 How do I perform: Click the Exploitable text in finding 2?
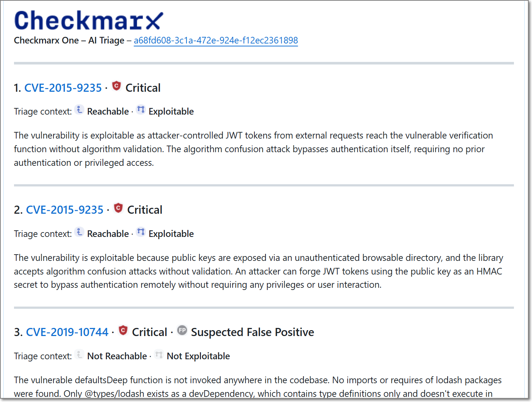click(x=171, y=234)
